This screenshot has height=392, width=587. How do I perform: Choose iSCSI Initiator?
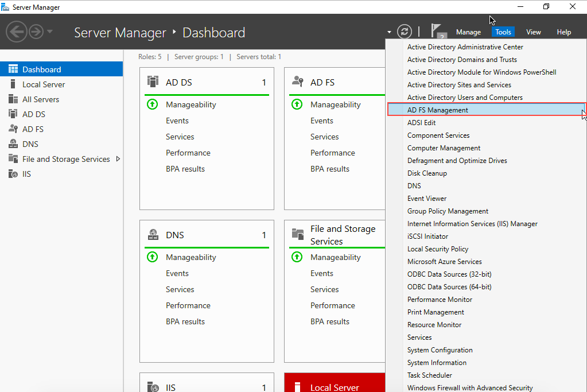pyautogui.click(x=428, y=236)
